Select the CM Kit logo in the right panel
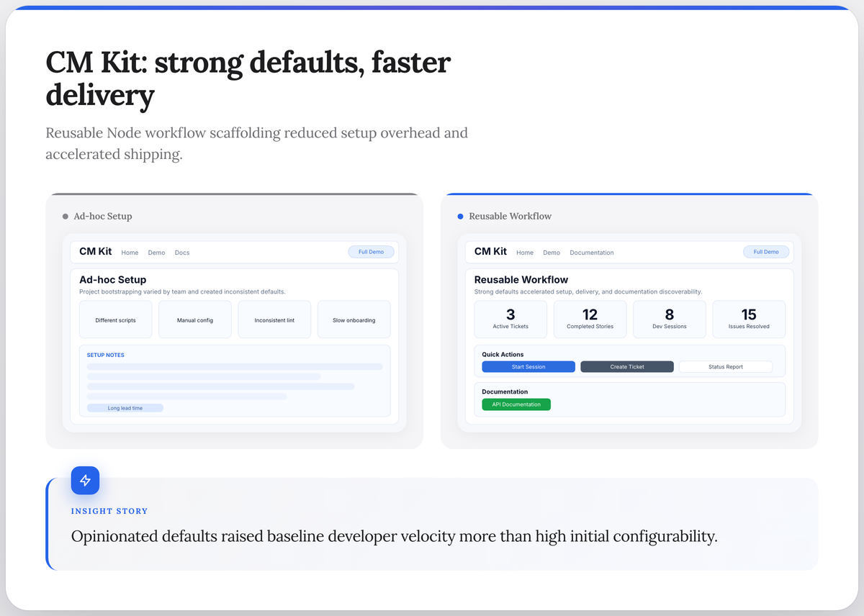Viewport: 864px width, 616px height. coord(490,251)
